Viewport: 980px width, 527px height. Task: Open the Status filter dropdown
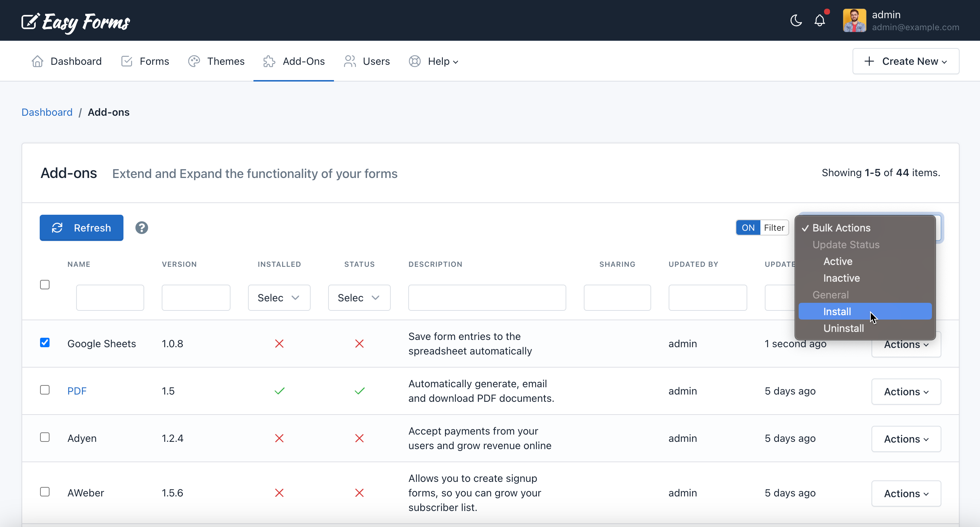(359, 298)
